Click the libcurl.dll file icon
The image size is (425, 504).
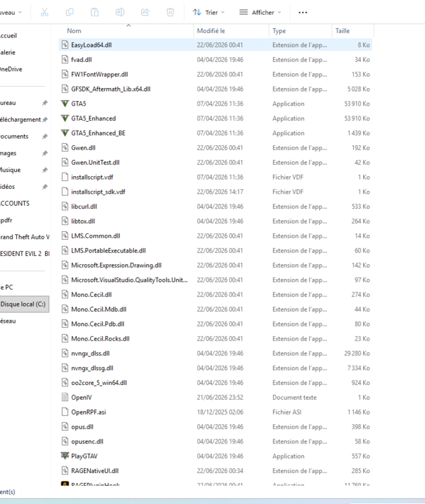[65, 206]
